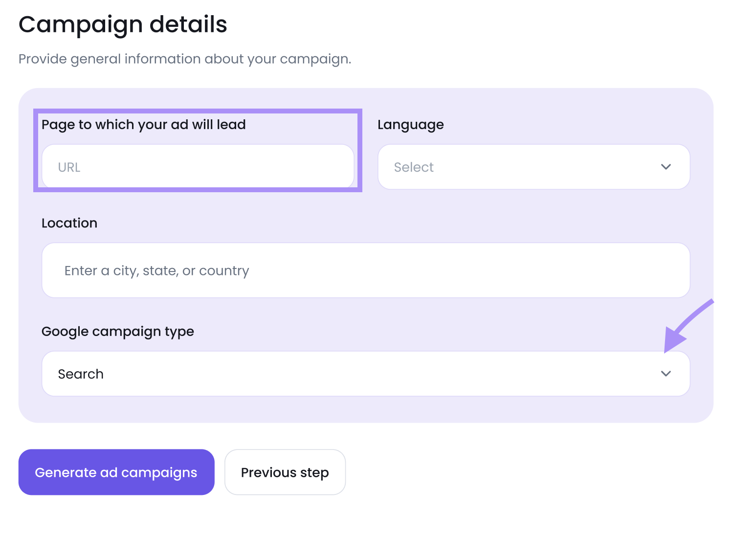Click the 'Select' placeholder in Language
This screenshot has height=538, width=756.
click(x=414, y=167)
